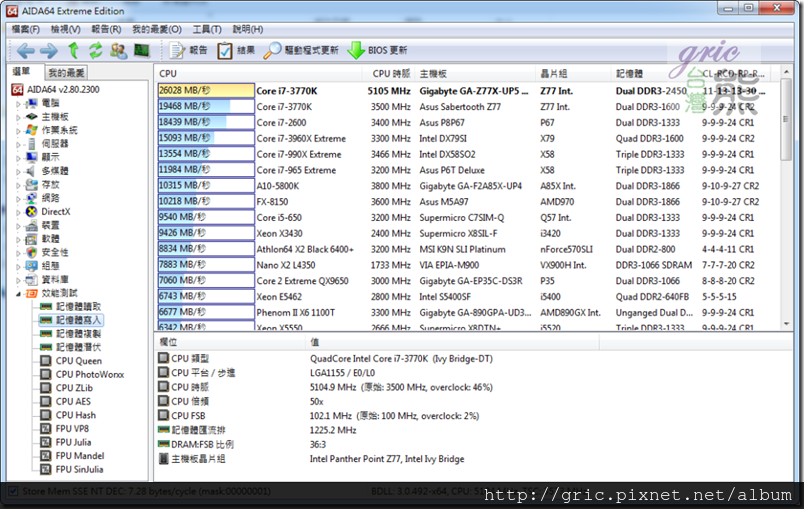
Task: Click the green Up level arrow
Action: click(73, 50)
